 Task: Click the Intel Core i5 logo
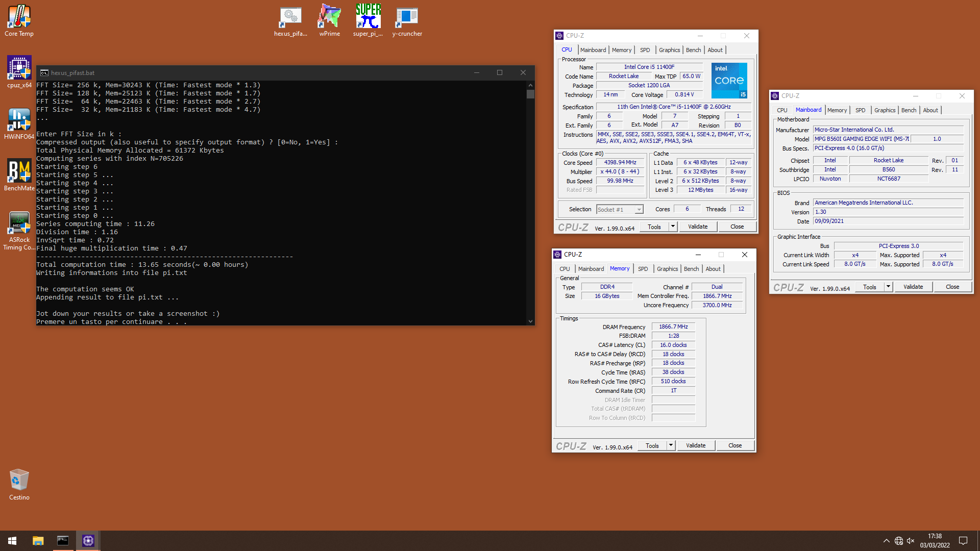(x=729, y=81)
